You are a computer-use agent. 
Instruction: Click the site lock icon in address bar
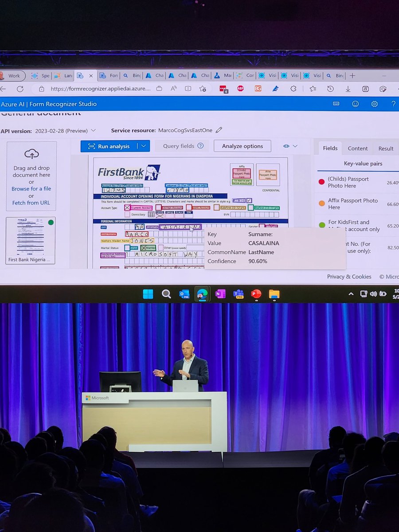(41, 89)
